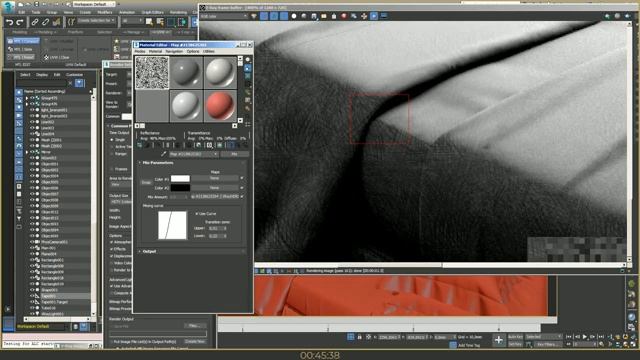The height and width of the screenshot is (360, 640).
Task: Click the save image icon in frame buffer
Action: click(314, 16)
